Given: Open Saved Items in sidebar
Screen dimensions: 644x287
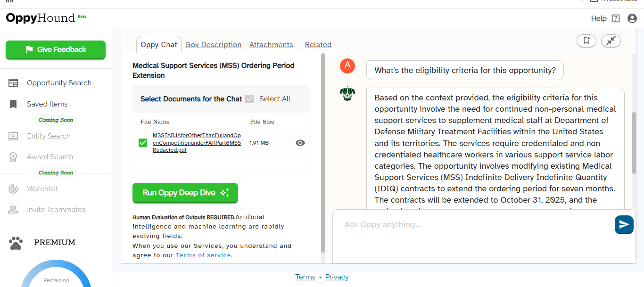Looking at the screenshot, I should click(x=47, y=104).
